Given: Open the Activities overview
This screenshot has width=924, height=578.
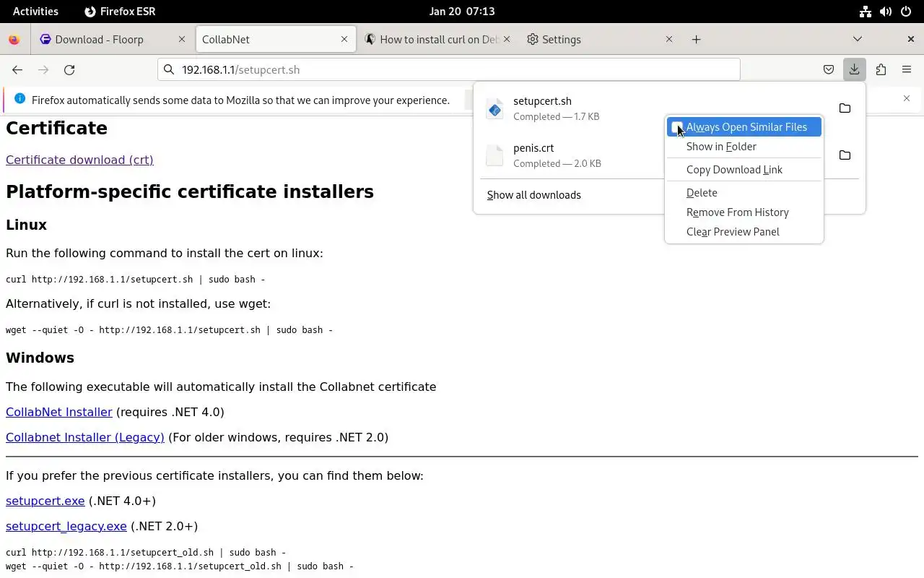Looking at the screenshot, I should point(35,11).
